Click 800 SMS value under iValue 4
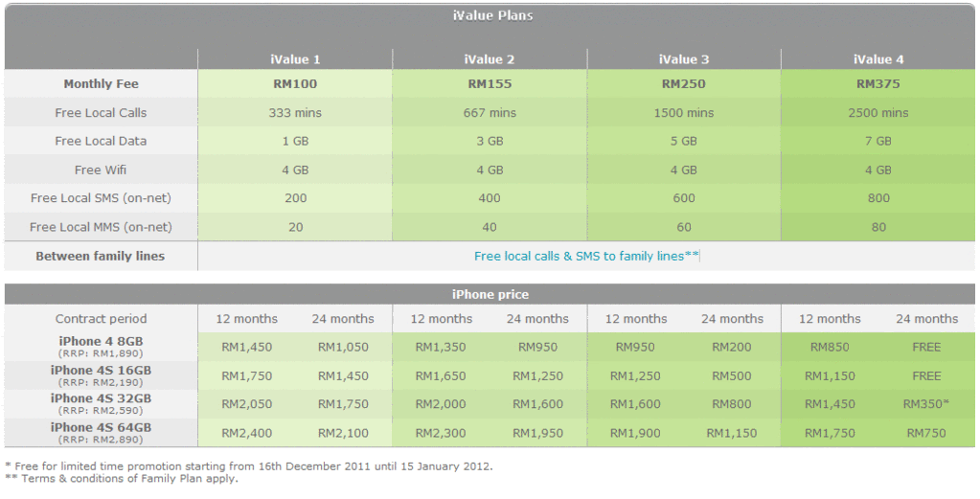 pos(878,198)
